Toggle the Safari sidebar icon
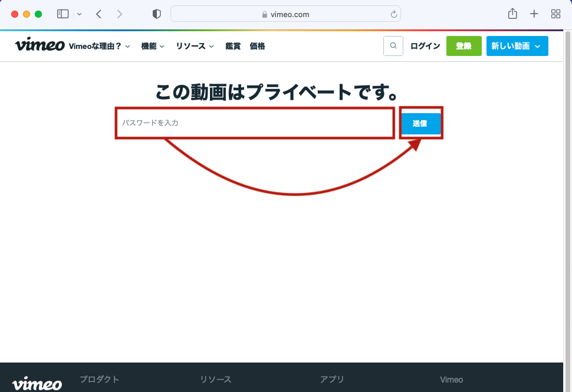Image resolution: width=572 pixels, height=392 pixels. click(63, 14)
